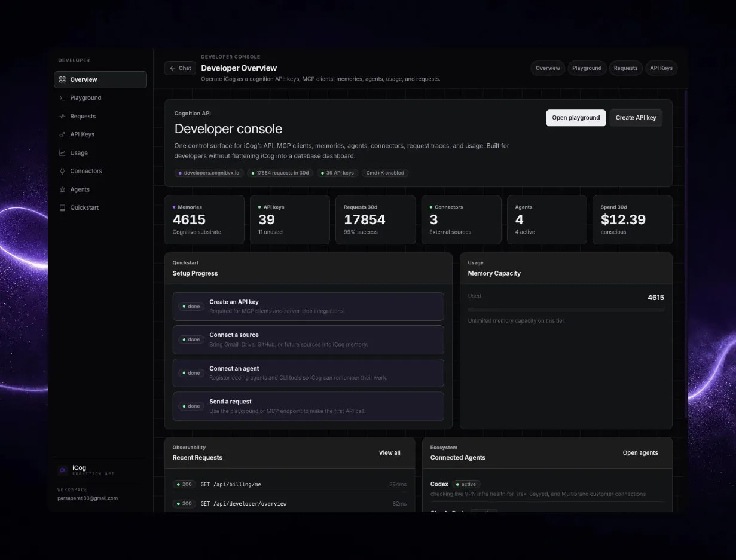Viewport: 736px width, 560px height.
Task: Click the Memory Capacity usage progress bar
Action: (566, 310)
